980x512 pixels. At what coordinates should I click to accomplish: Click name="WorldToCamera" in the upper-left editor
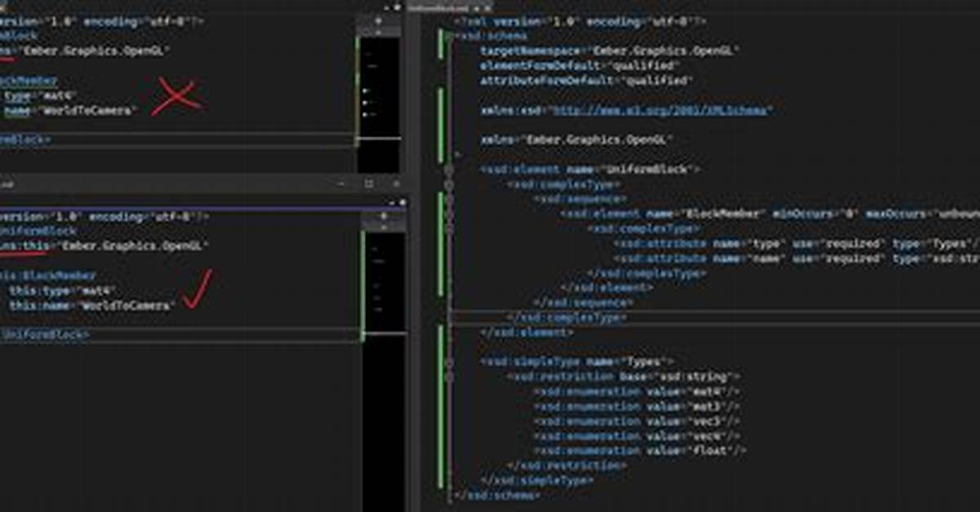(x=69, y=110)
